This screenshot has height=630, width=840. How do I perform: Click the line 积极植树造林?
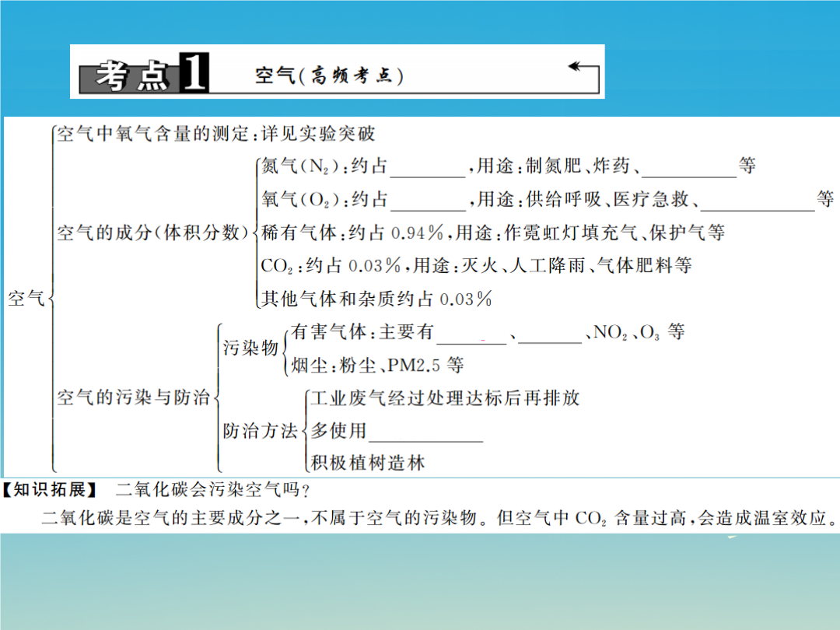tap(368, 463)
